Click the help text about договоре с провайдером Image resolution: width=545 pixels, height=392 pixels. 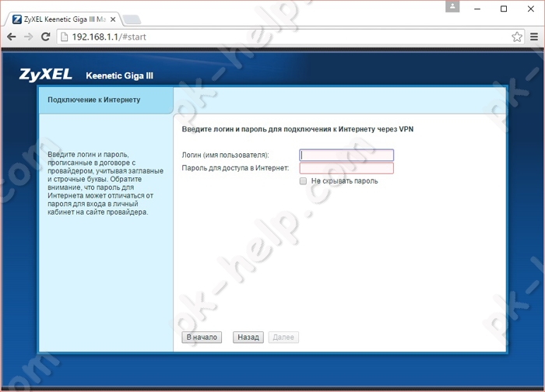(x=105, y=183)
